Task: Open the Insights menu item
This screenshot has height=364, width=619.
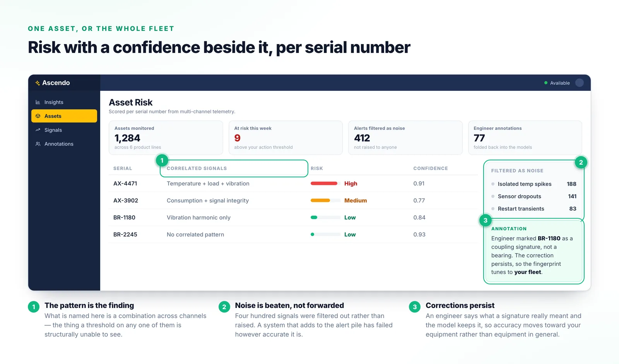Action: point(64,102)
